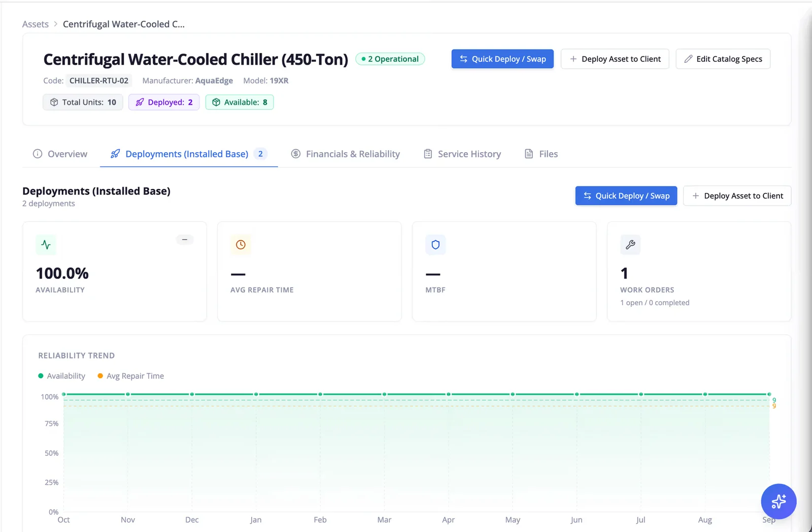Click the Deployed: 2 badge

pos(164,102)
